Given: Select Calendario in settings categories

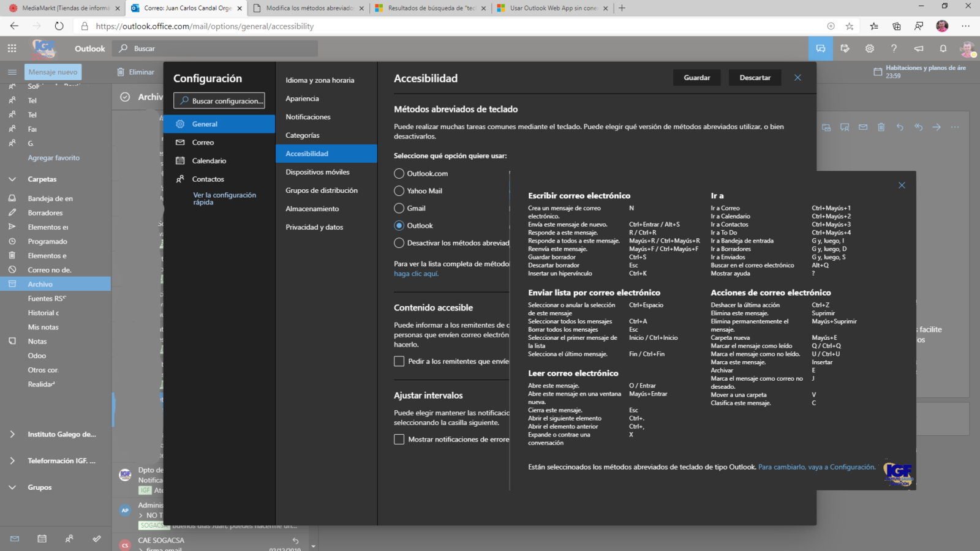Looking at the screenshot, I should click(209, 161).
